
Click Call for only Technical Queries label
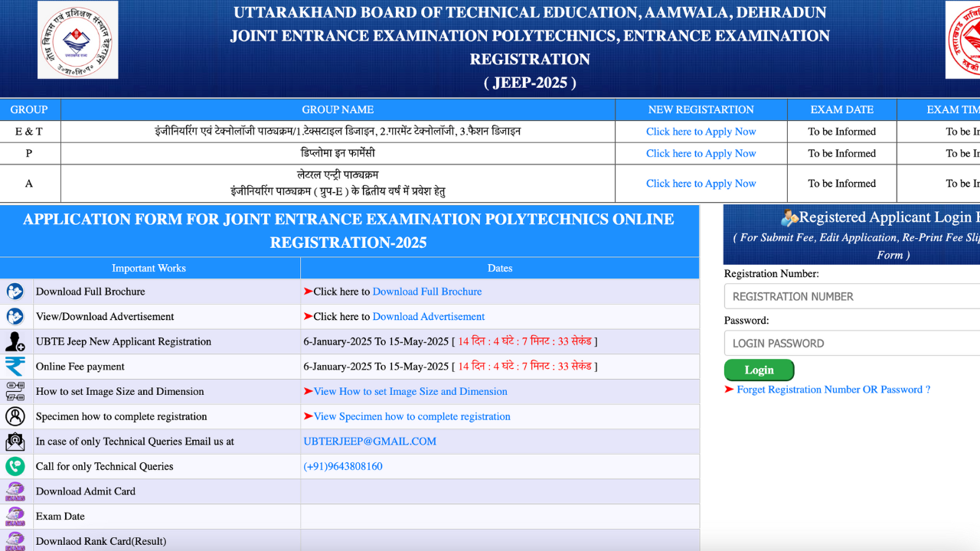coord(105,466)
